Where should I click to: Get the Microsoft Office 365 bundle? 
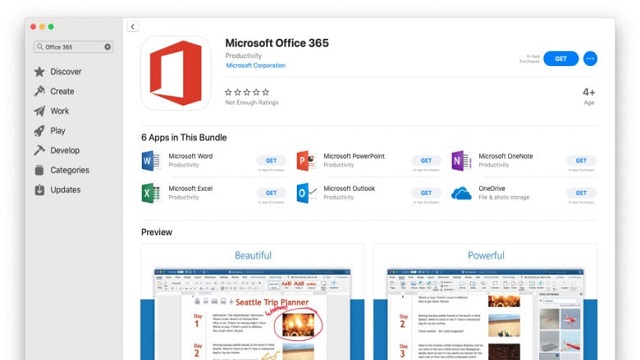tap(561, 59)
